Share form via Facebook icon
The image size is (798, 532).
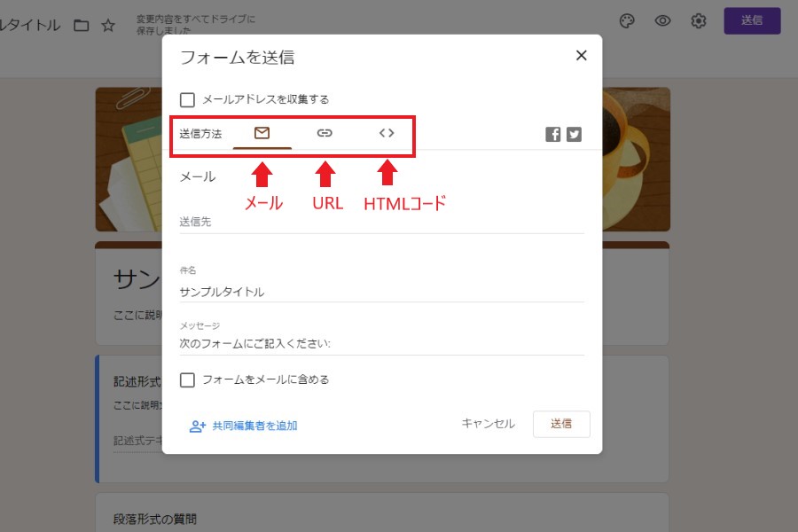coord(553,135)
